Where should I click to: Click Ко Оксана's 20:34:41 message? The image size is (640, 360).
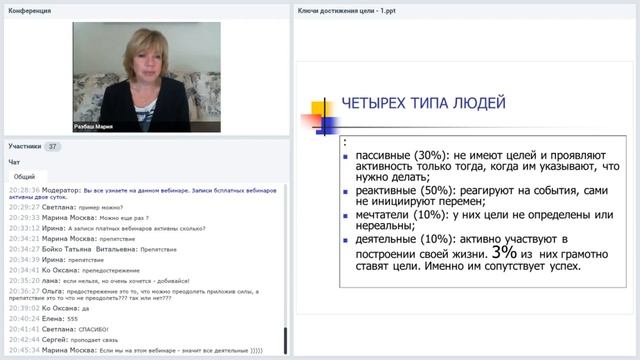point(75,270)
